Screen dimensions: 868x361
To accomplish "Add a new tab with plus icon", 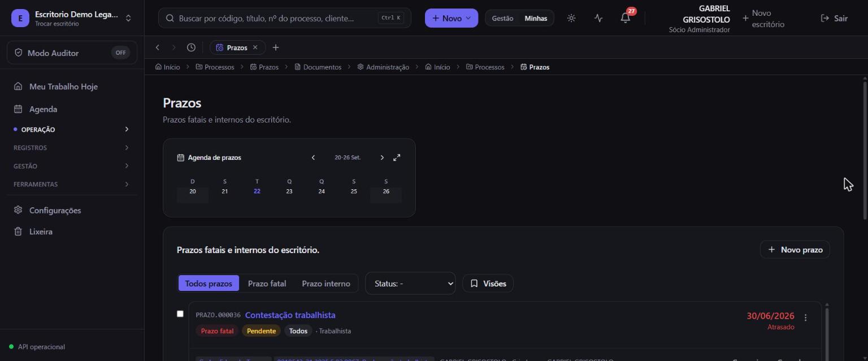I will pos(276,47).
